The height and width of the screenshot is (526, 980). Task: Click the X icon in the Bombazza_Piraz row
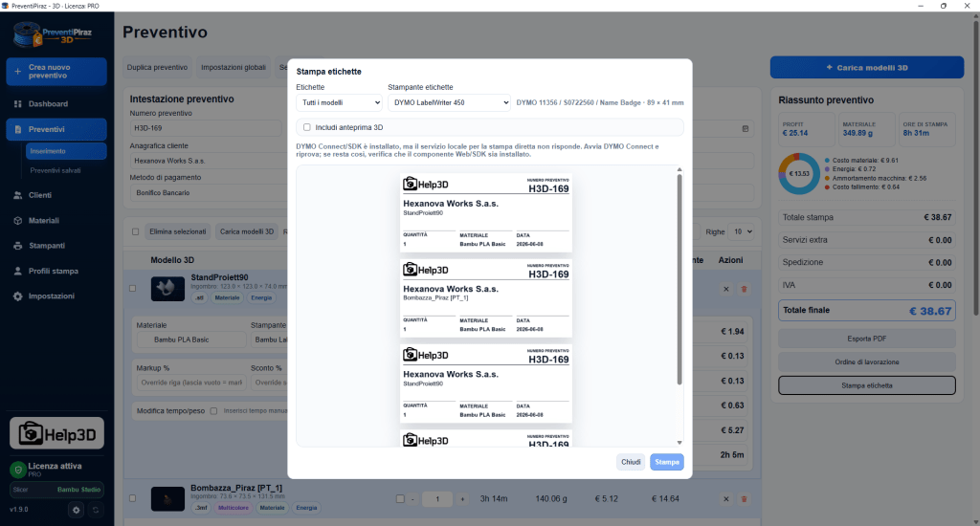(x=725, y=499)
